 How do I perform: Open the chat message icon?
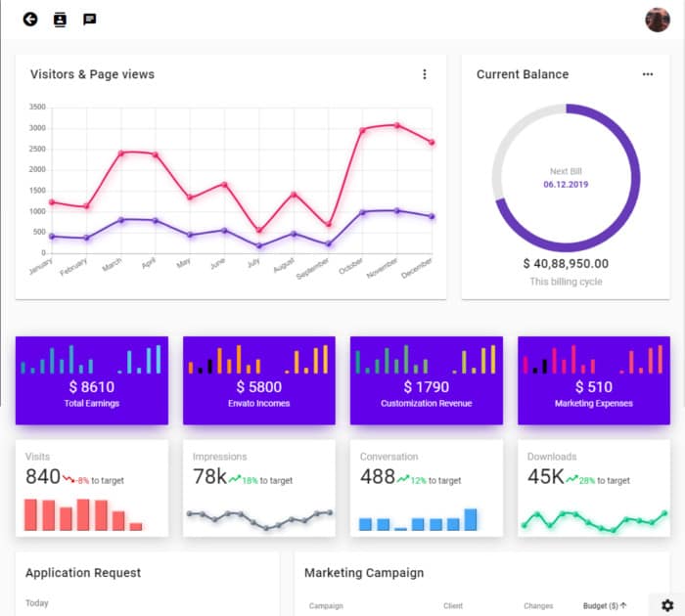pyautogui.click(x=89, y=19)
